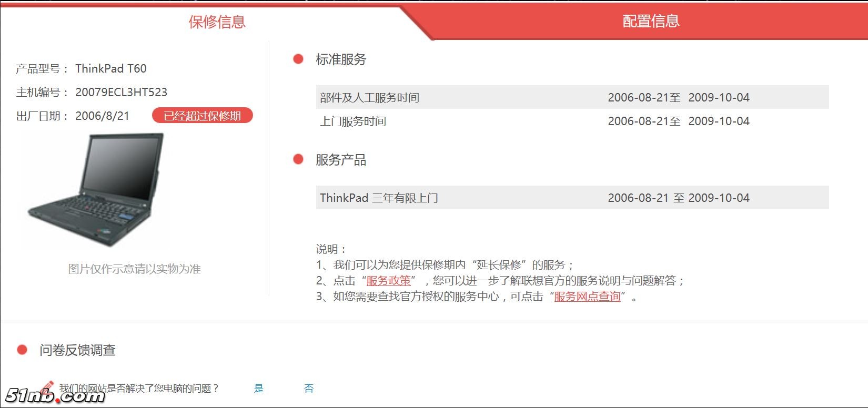Click the 图片仅作示意请以实物为准 caption
This screenshot has width=868, height=408.
pyautogui.click(x=135, y=269)
